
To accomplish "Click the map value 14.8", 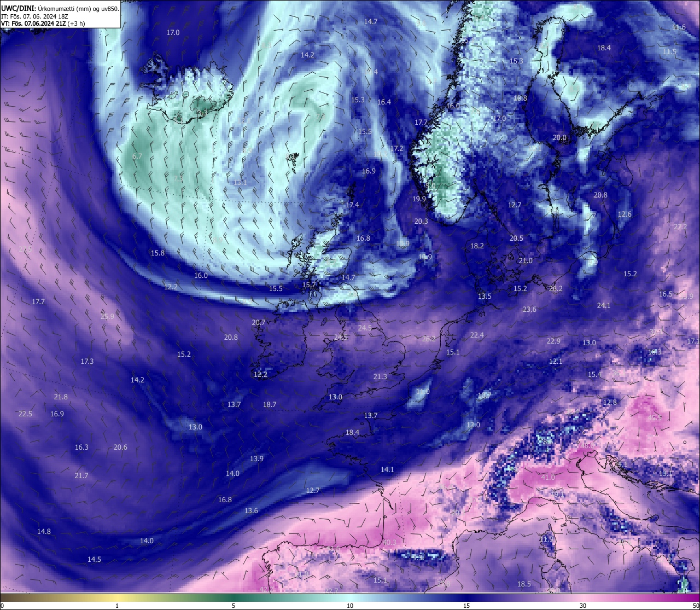I will (44, 531).
